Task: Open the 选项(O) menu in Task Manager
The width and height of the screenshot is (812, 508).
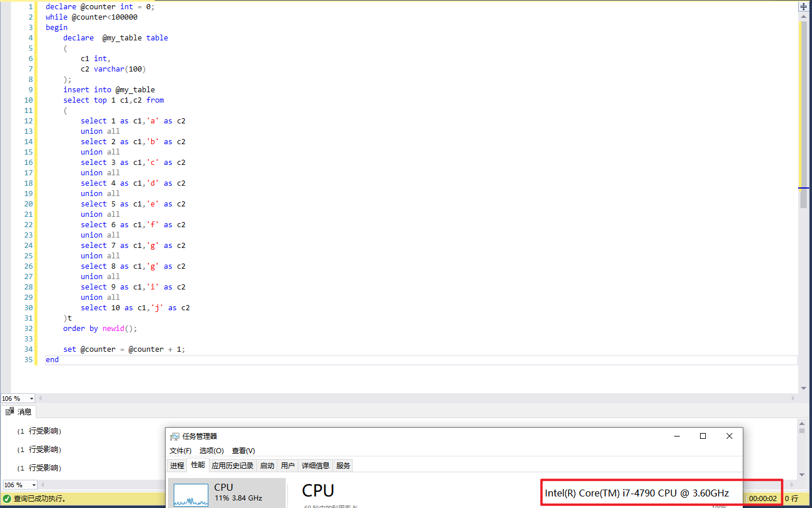Action: (211, 451)
